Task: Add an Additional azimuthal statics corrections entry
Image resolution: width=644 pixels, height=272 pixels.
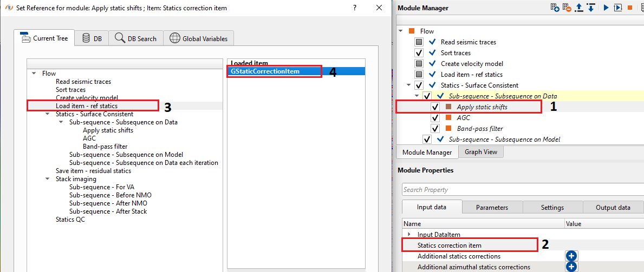Action: click(x=572, y=267)
